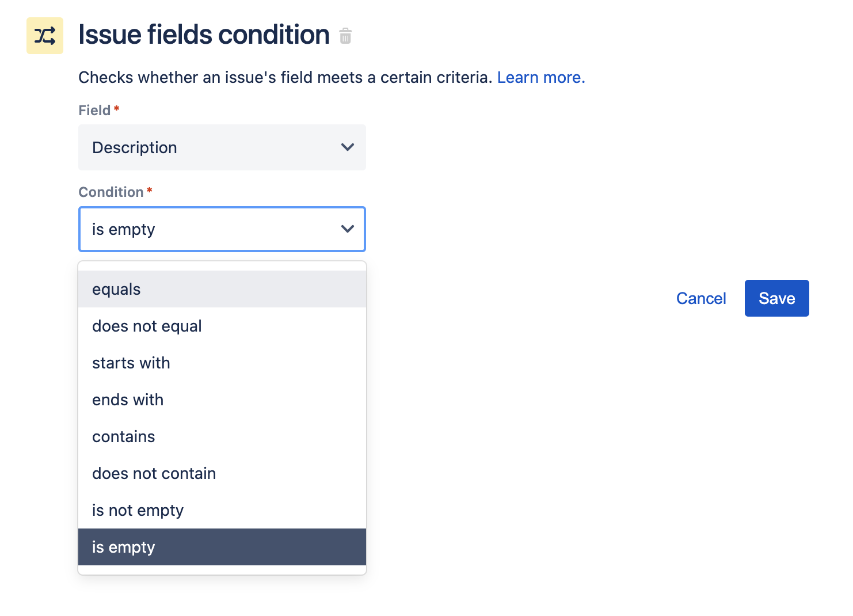The height and width of the screenshot is (616, 853).
Task: Click the 'Field' label text
Action: (x=94, y=110)
